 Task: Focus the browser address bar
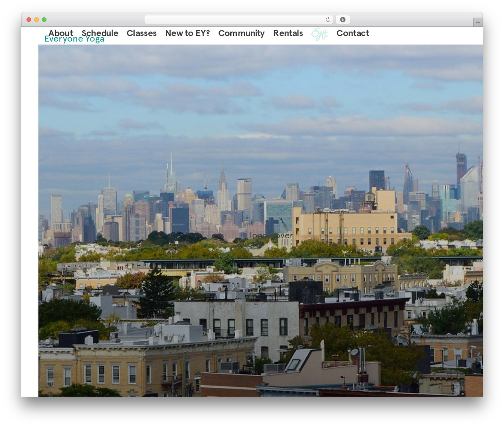tap(239, 19)
